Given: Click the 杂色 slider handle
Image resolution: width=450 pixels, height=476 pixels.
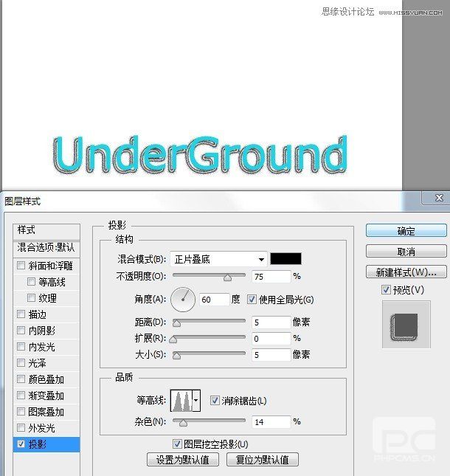Looking at the screenshot, I should point(183,423).
